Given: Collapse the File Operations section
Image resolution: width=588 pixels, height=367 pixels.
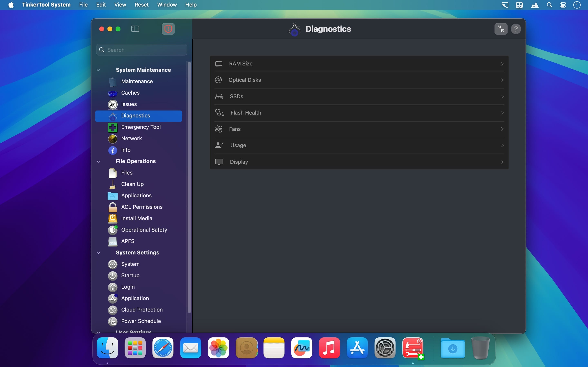Looking at the screenshot, I should [98, 161].
